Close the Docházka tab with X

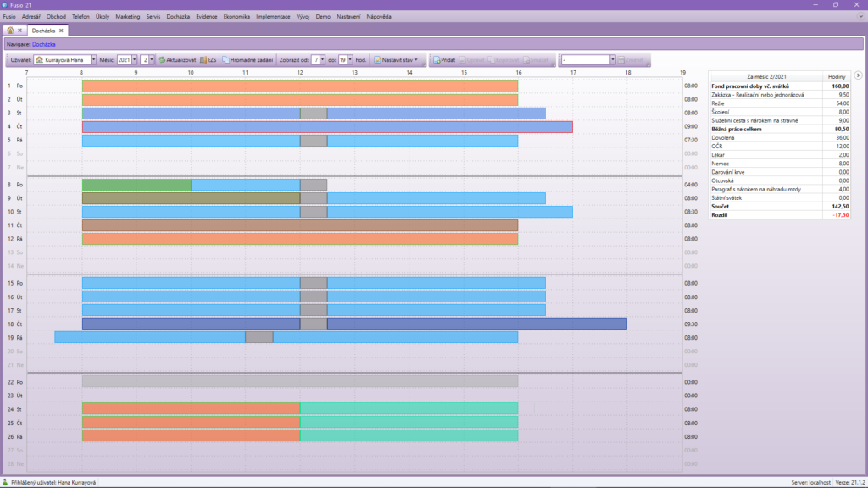tap(61, 30)
